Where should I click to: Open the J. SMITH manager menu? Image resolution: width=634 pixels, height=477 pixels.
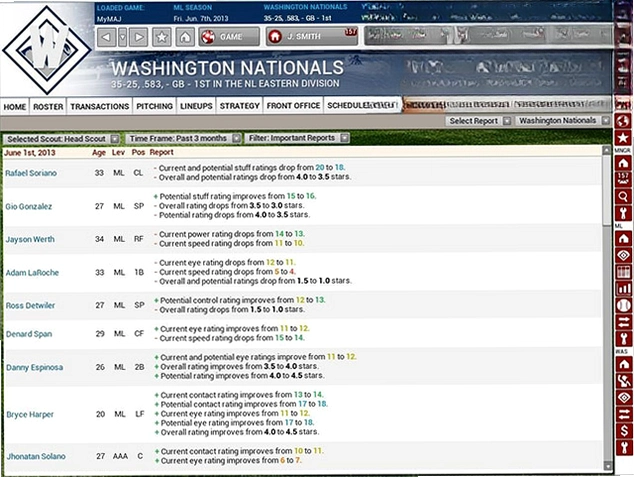[311, 37]
